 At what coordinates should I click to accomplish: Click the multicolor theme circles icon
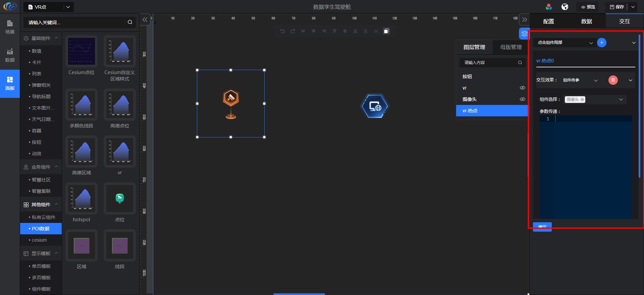coord(549,7)
